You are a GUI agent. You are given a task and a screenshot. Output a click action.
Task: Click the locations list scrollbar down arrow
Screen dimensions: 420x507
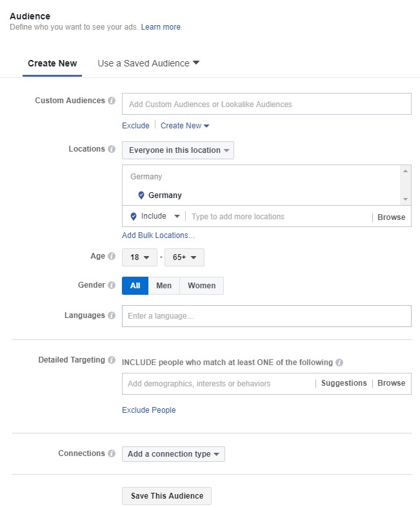tap(405, 199)
